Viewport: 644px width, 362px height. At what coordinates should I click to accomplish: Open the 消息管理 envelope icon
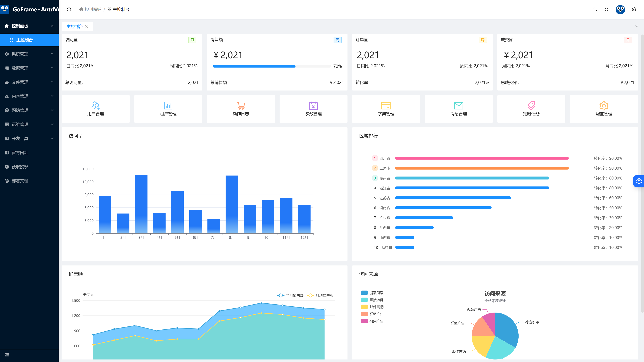[x=459, y=105]
